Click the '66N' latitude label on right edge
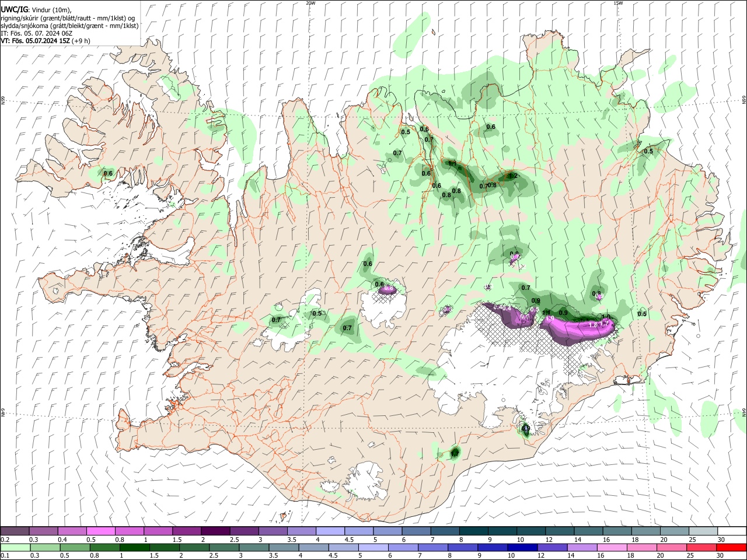Image resolution: width=747 pixels, height=560 pixels. point(744,100)
